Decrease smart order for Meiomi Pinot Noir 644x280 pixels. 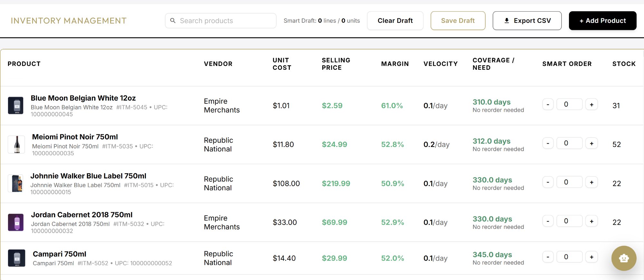point(548,143)
